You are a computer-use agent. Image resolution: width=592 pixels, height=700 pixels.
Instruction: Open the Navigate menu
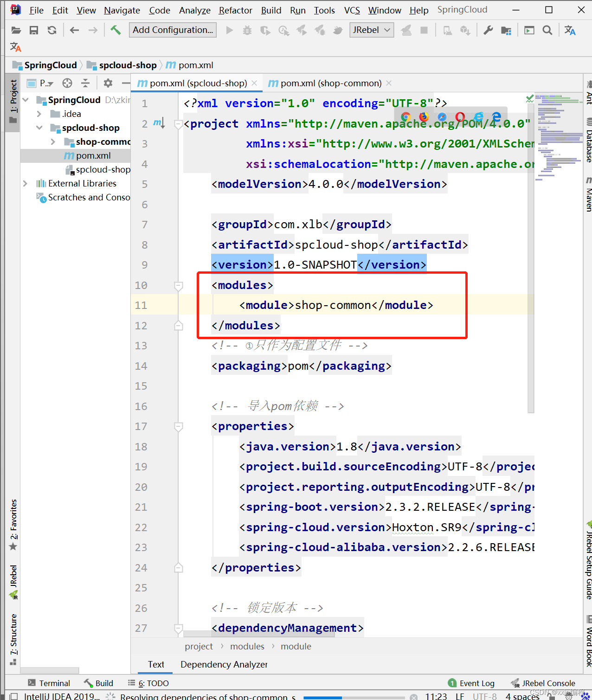122,10
